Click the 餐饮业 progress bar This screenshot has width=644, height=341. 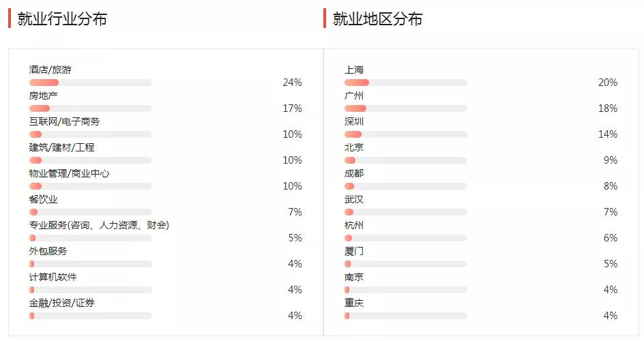90,212
